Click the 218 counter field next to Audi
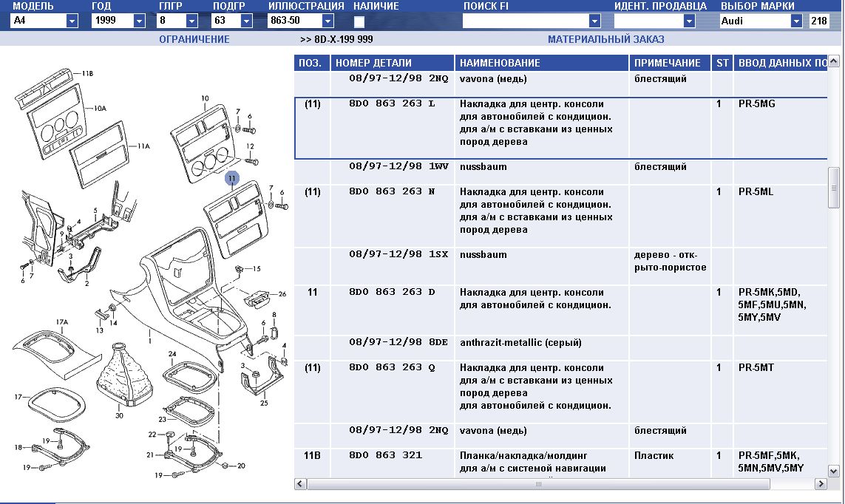Screen dimensions: 845x504 (819, 21)
